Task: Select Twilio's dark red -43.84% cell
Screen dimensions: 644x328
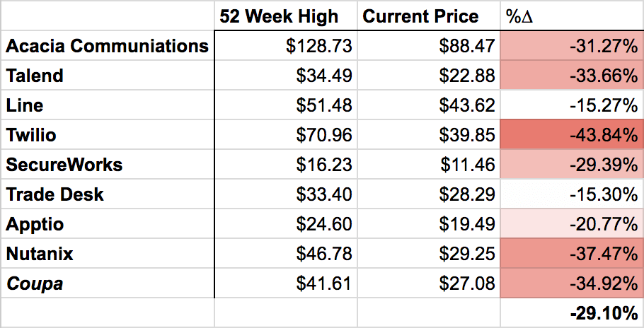Action: pos(572,134)
